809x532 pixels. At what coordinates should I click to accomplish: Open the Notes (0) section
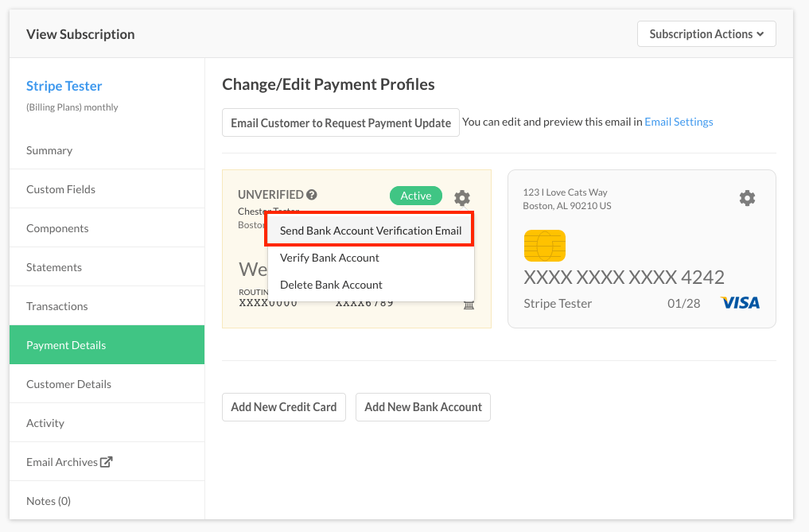[x=49, y=501]
